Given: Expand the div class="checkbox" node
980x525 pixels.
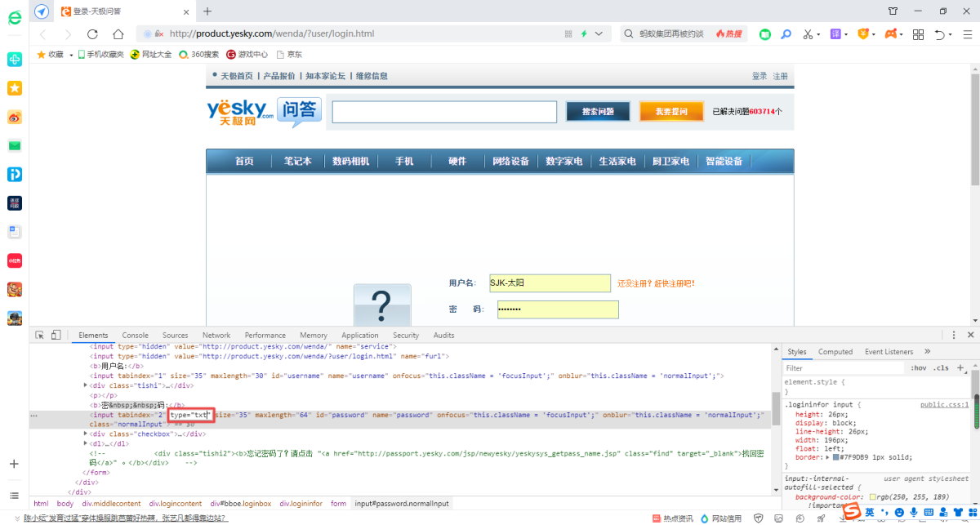Looking at the screenshot, I should [x=86, y=434].
